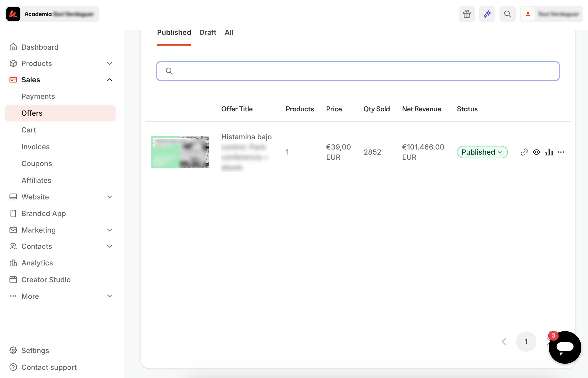Copy offer link via chain icon

[524, 152]
